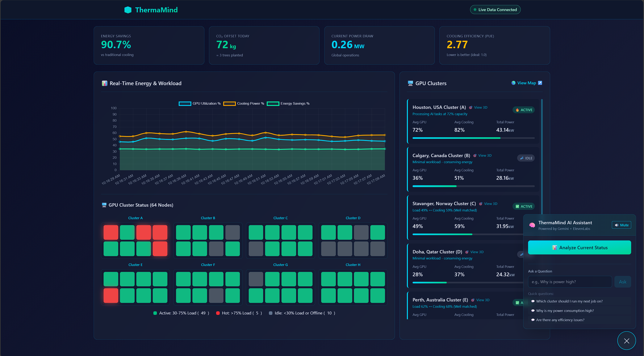
Task: Mute the ThermaMind AI Assistant voice
Action: click(x=621, y=225)
